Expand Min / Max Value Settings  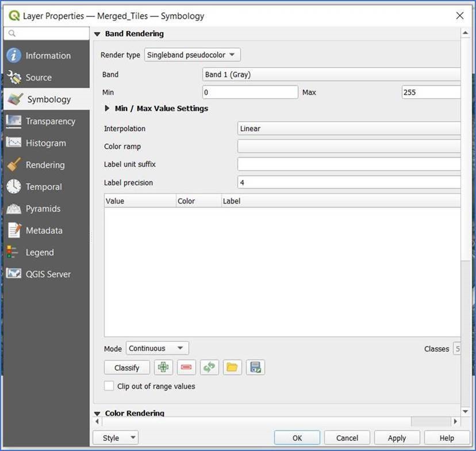tap(107, 108)
